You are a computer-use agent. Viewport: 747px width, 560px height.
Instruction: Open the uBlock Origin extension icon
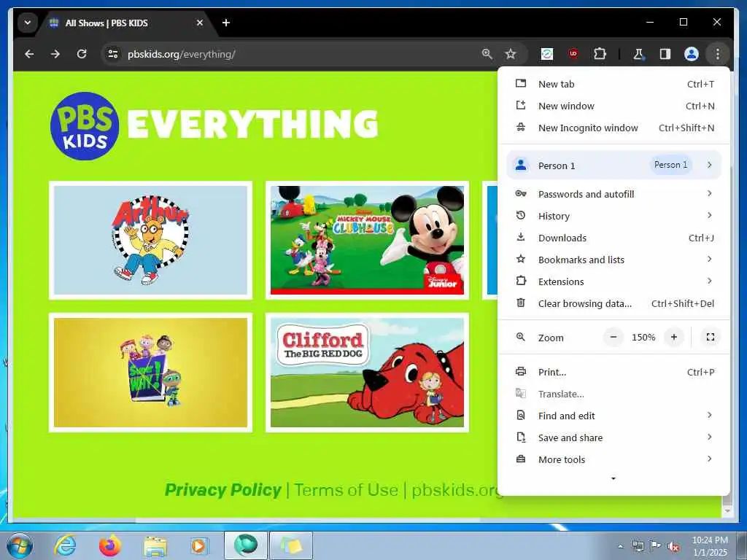click(573, 54)
